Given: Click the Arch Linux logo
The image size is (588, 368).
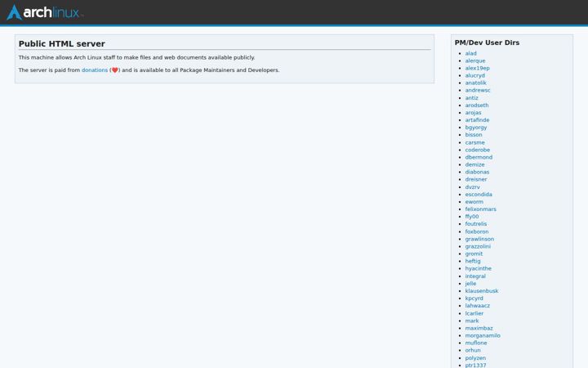Looking at the screenshot, I should tap(43, 12).
